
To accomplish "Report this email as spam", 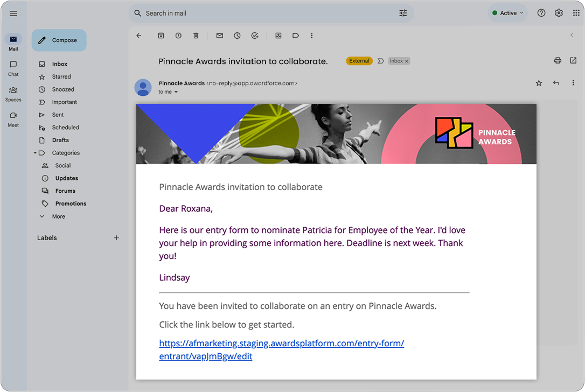I will coord(178,35).
